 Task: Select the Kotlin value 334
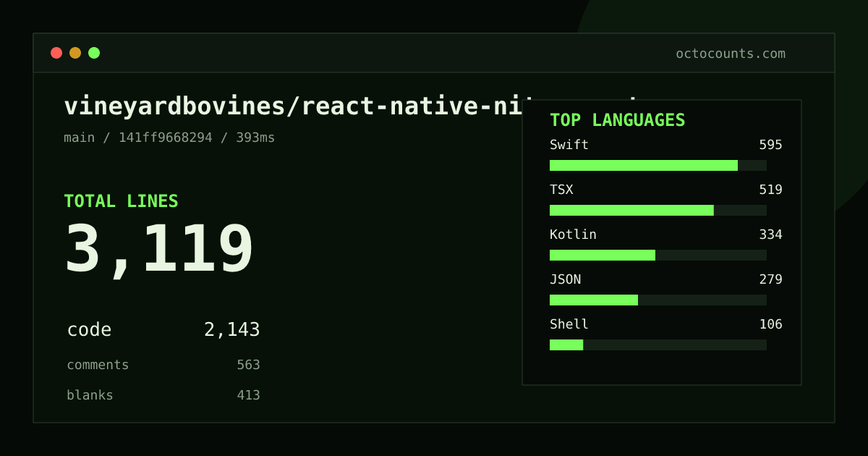(770, 235)
